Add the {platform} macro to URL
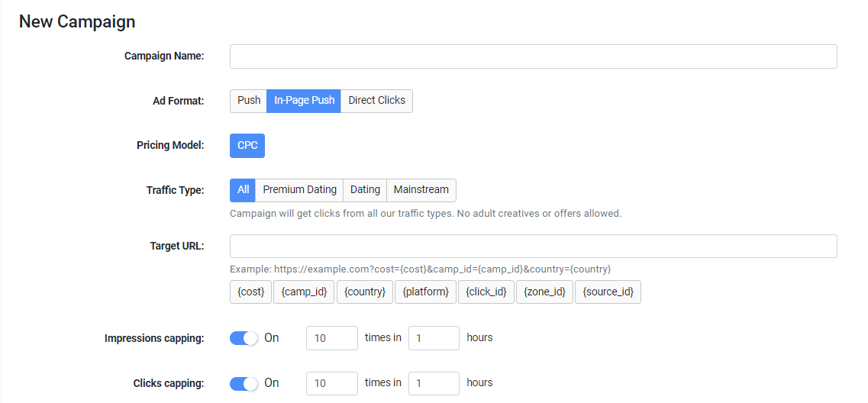Image resolution: width=868 pixels, height=403 pixels. click(425, 292)
